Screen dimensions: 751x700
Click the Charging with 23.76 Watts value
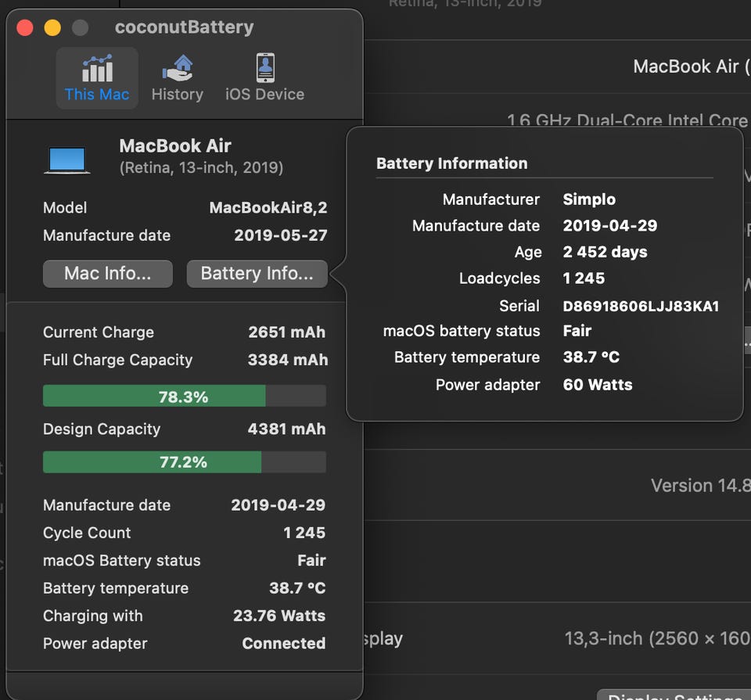(x=279, y=616)
